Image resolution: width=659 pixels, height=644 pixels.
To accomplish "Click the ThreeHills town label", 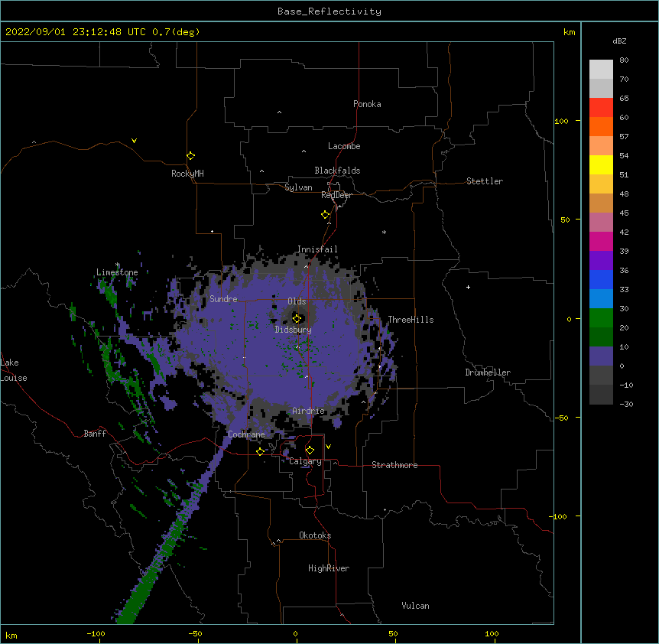I will point(411,320).
